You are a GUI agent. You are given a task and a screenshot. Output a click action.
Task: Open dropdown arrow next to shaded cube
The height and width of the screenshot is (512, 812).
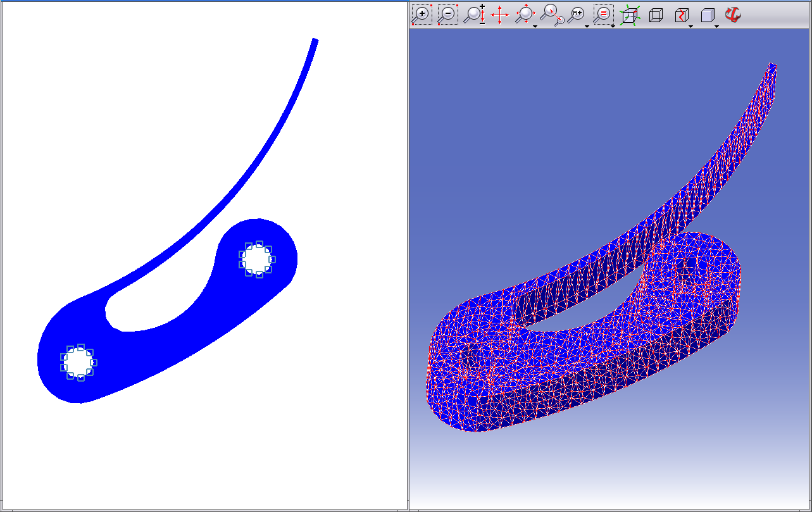[716, 27]
